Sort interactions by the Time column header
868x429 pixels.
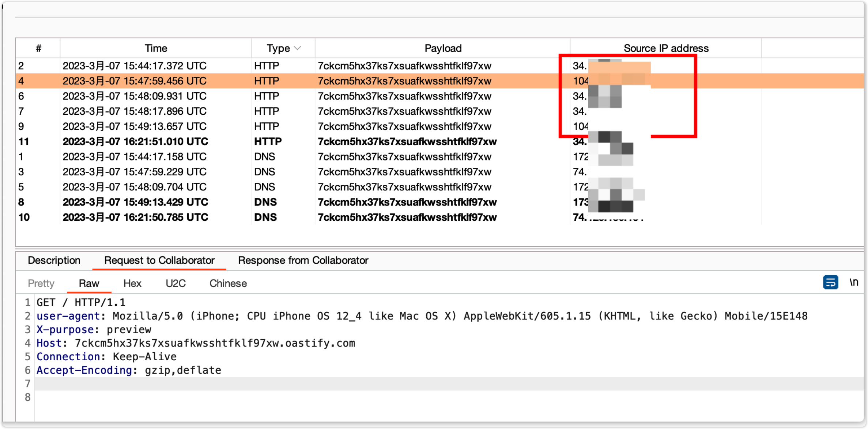coord(156,48)
